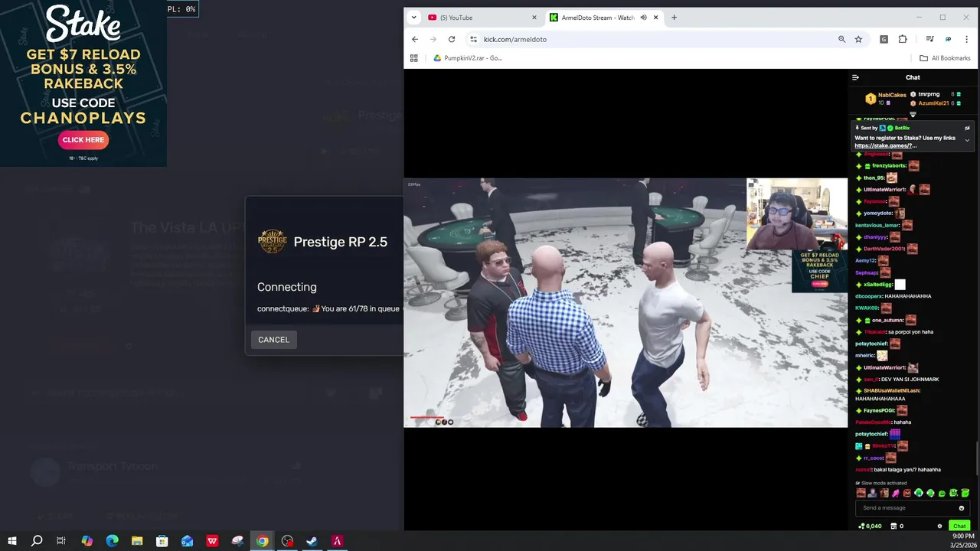Image resolution: width=980 pixels, height=551 pixels.
Task: Insert the green halo emote at row end
Action: click(965, 494)
